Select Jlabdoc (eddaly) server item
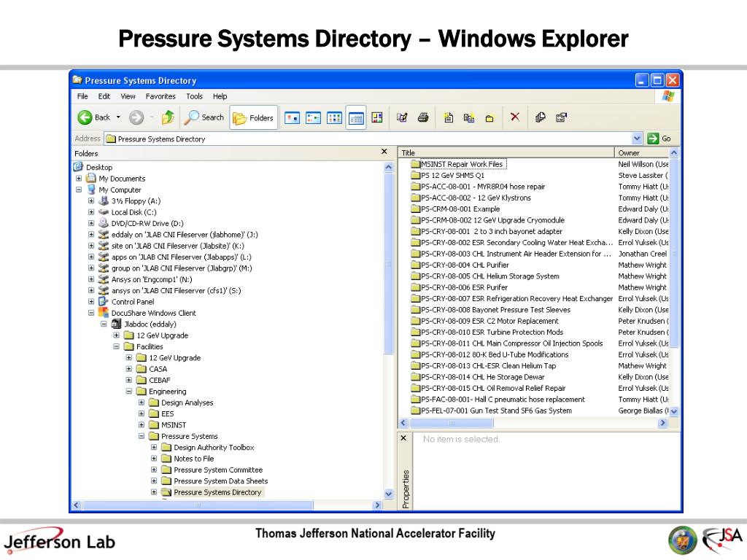Screen dimensions: 747x560 [150, 324]
